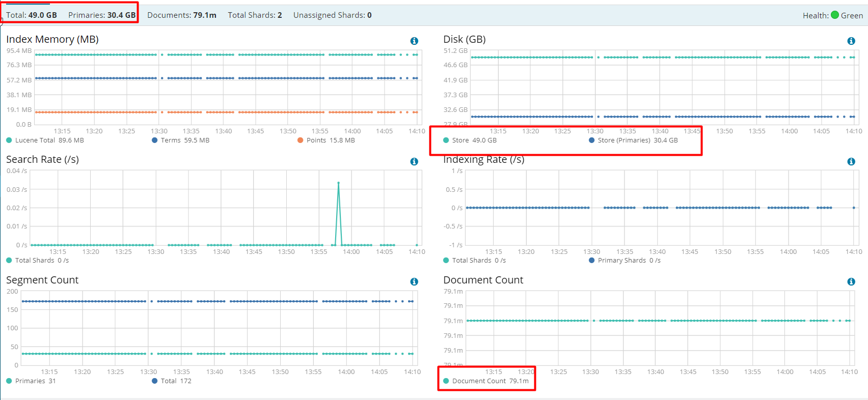Click the "Document Count" chart title
The image size is (868, 400).
coord(483,280)
